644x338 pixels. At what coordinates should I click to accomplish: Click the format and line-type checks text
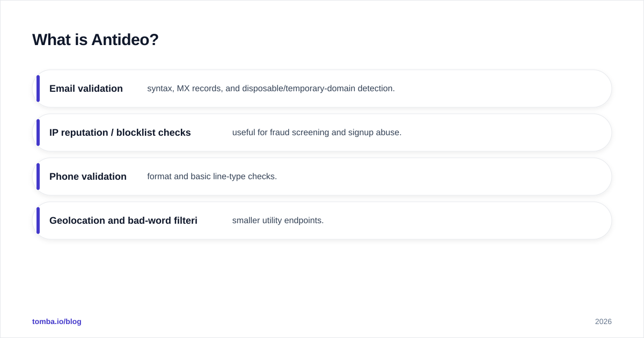coord(212,177)
